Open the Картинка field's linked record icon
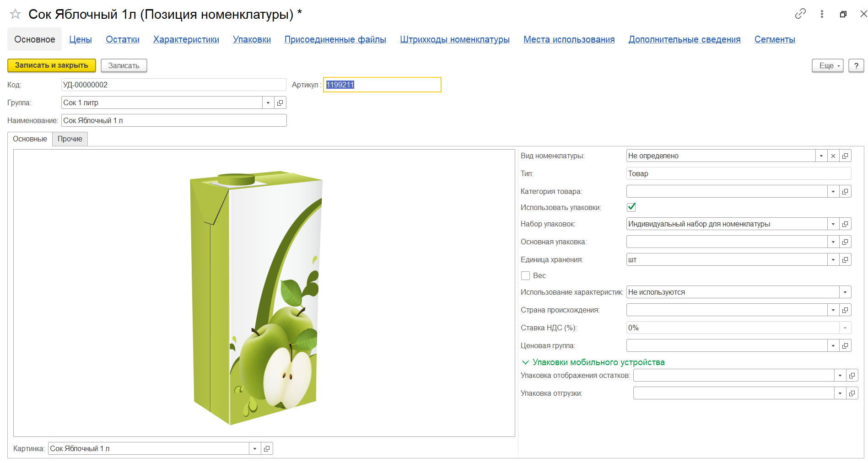This screenshot has height=463, width=868. 267,449
